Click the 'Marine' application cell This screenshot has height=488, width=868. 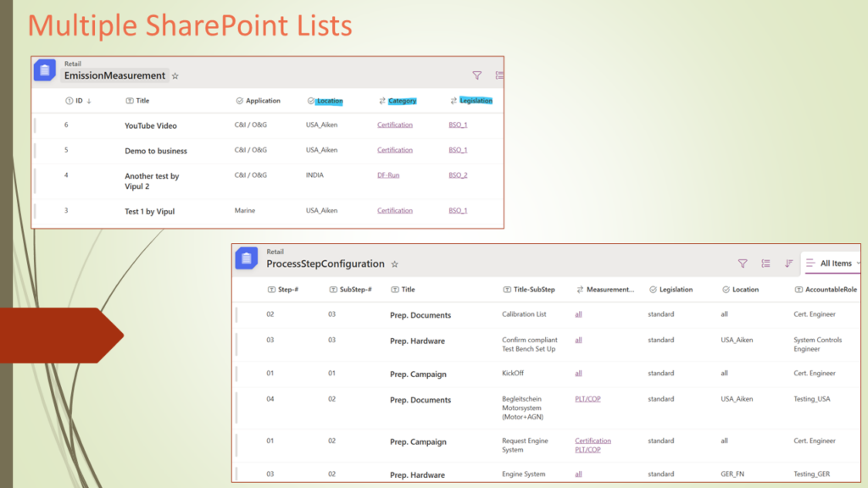(x=245, y=211)
